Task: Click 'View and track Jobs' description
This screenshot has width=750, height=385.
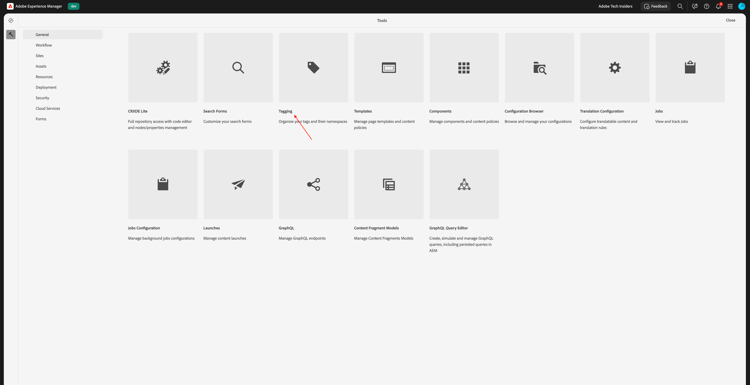Action: tap(672, 121)
